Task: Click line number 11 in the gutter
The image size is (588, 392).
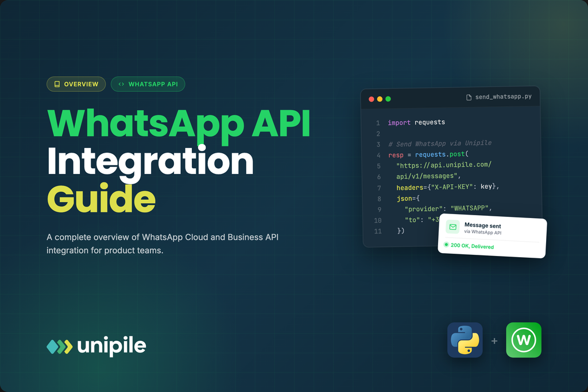Action: point(378,231)
